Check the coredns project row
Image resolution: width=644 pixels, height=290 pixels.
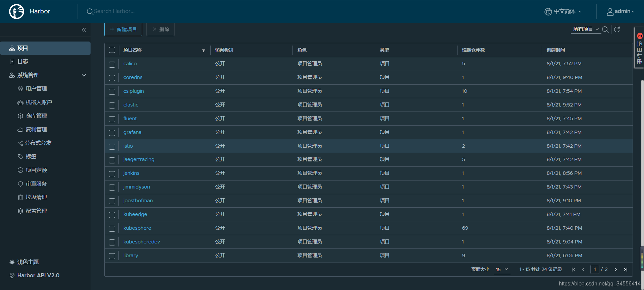[x=112, y=78]
